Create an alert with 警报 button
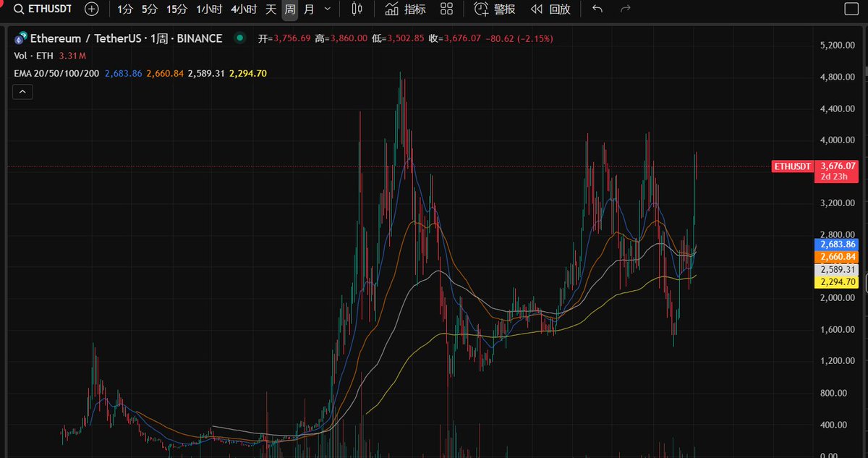The width and height of the screenshot is (868, 458). click(495, 9)
